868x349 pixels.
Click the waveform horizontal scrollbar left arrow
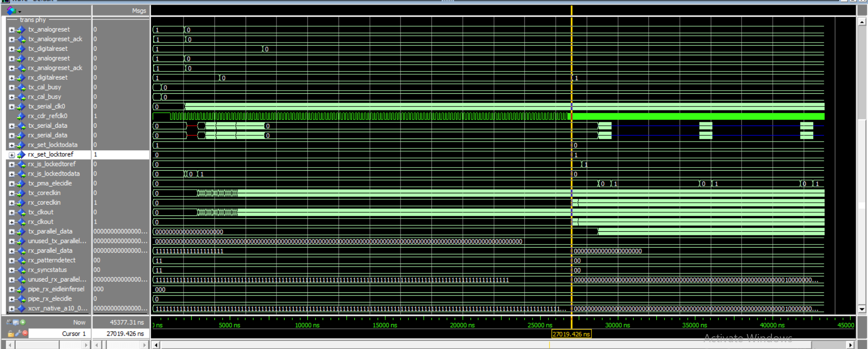[156, 345]
